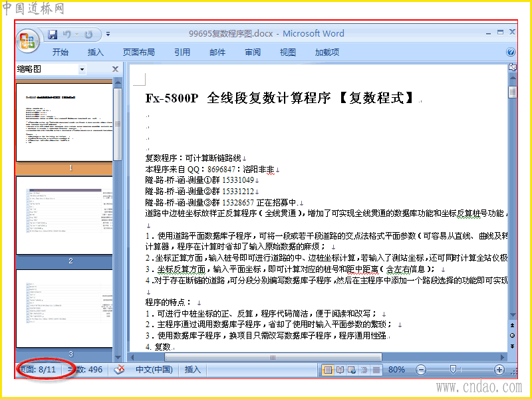Viewport: 532px width, 399px height.
Task: Select Browse Object circle button
Action: click(512, 336)
